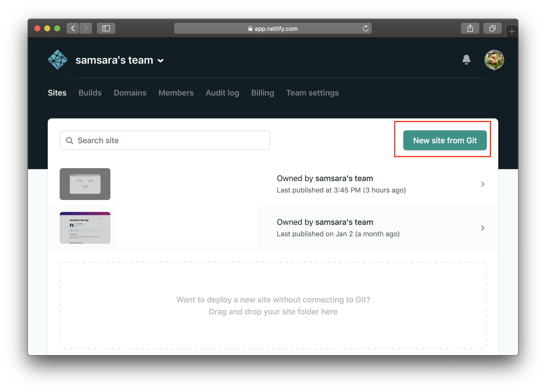Switch to the Builds tab
This screenshot has width=546, height=392.
[90, 93]
